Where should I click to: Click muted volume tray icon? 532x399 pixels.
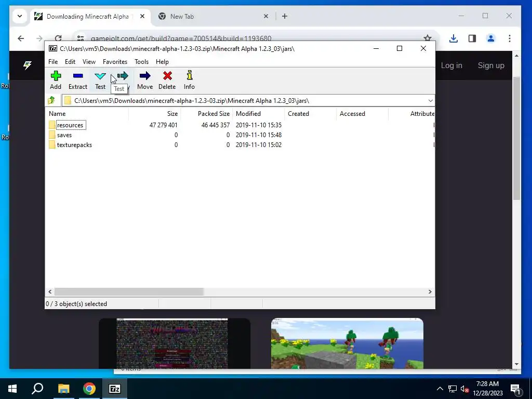coord(464,389)
